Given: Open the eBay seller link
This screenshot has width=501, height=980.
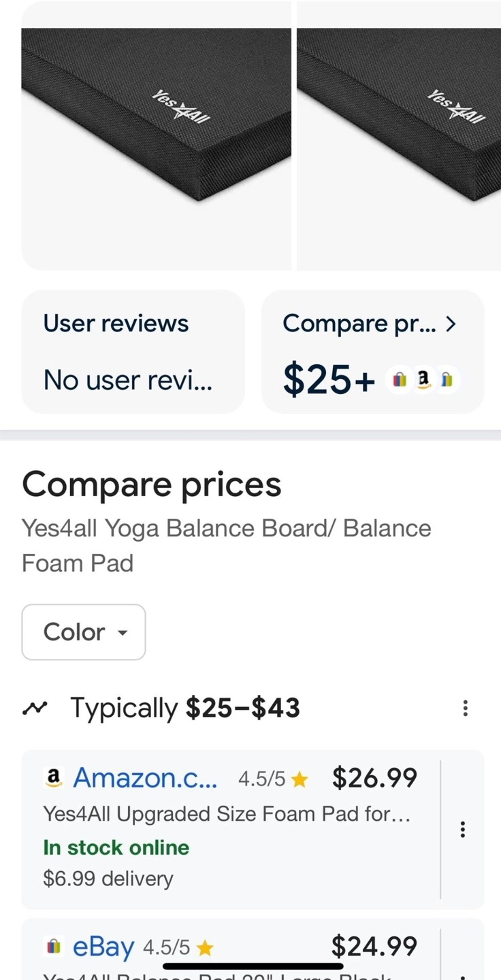Looking at the screenshot, I should pyautogui.click(x=103, y=947).
